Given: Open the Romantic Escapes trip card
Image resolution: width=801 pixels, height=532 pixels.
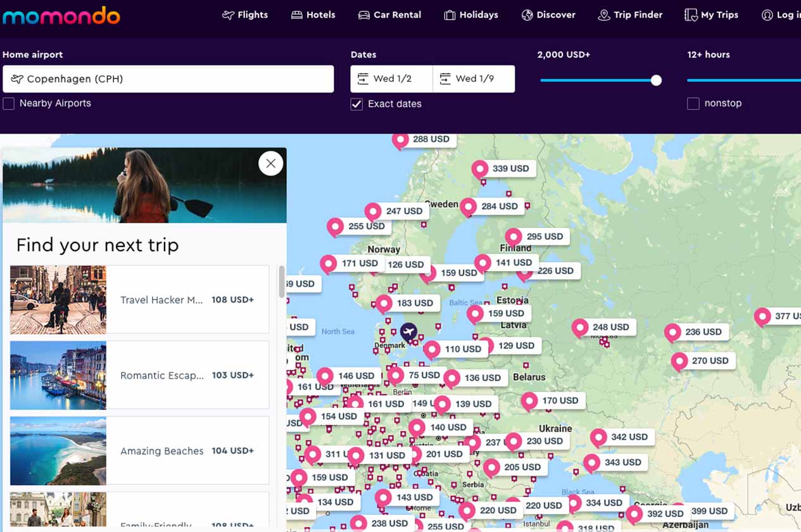Looking at the screenshot, I should click(x=139, y=375).
